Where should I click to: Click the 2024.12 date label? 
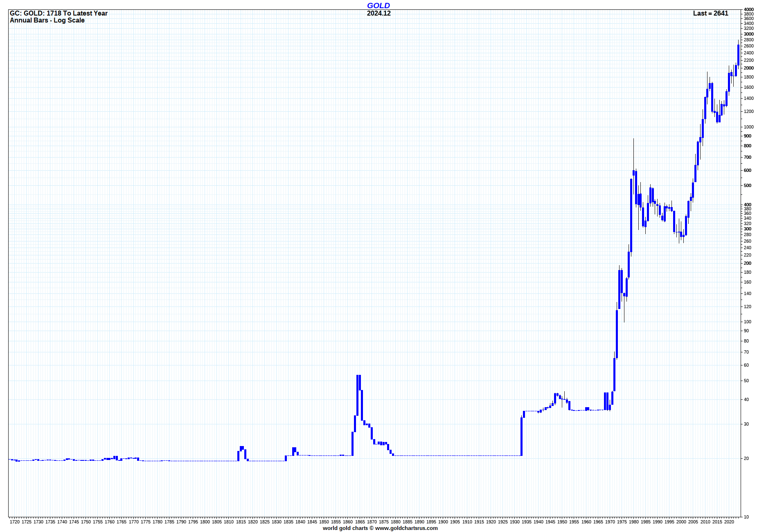(x=378, y=13)
